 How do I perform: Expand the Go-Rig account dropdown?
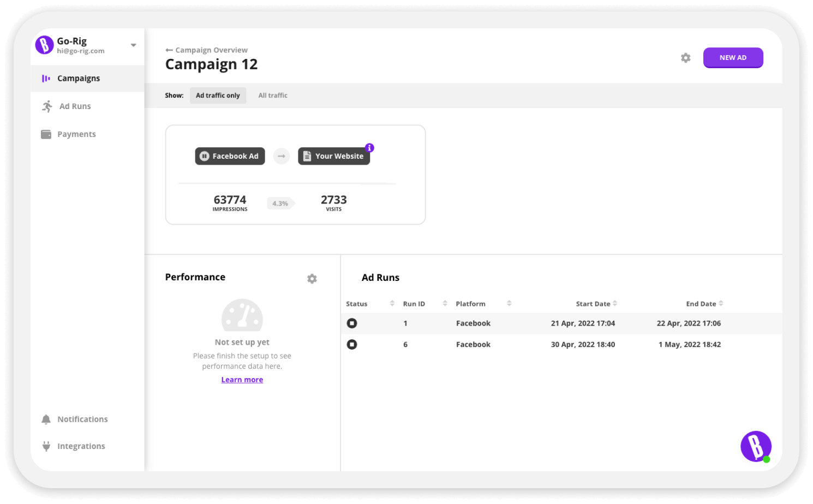[x=133, y=45]
